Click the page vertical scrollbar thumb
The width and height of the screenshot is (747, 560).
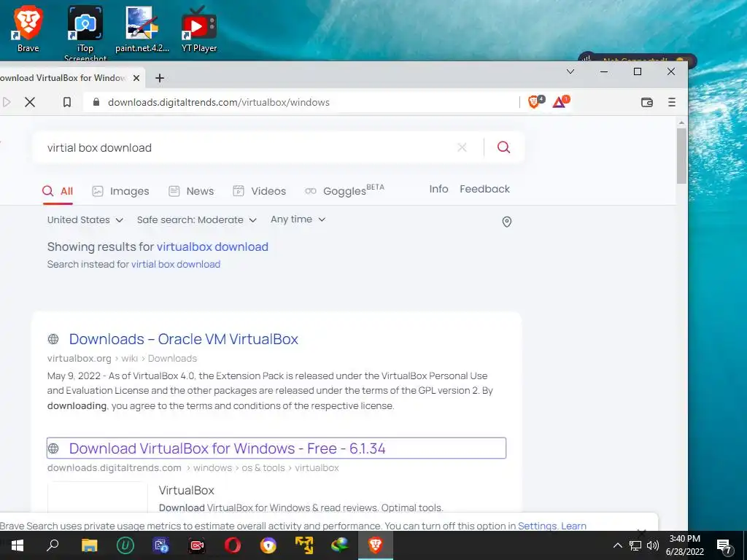tap(682, 156)
